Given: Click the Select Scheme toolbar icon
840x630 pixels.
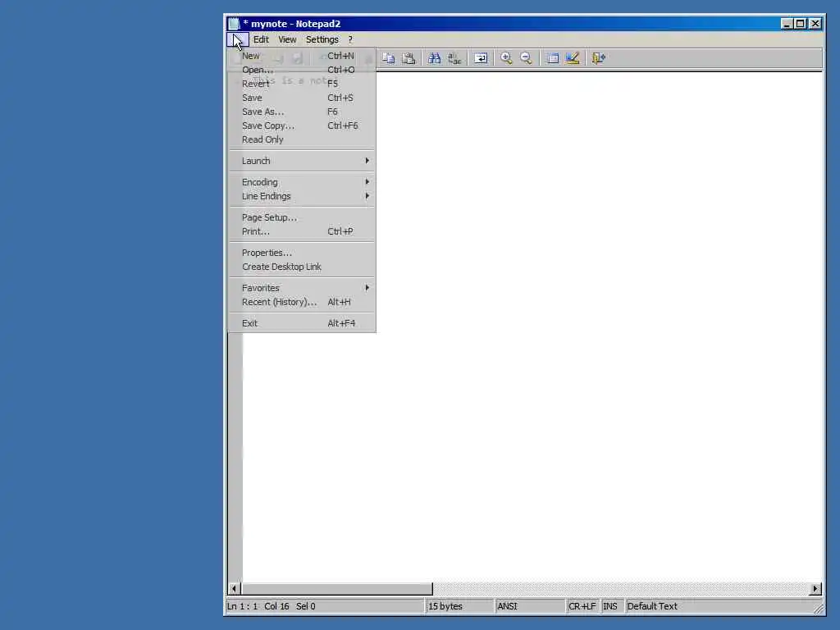Looking at the screenshot, I should [552, 58].
